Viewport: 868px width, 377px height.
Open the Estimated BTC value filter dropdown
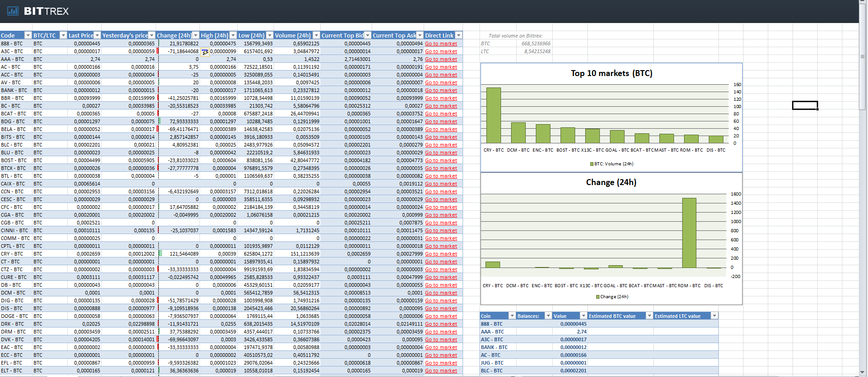coord(649,316)
